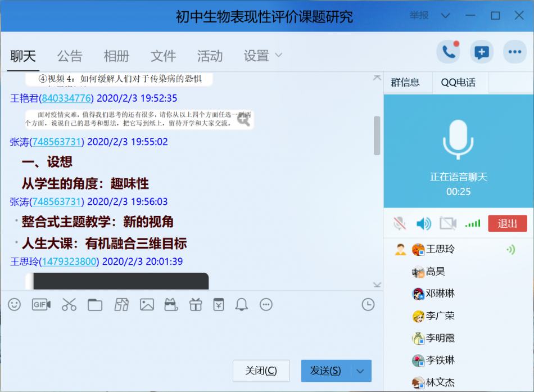Image resolution: width=534 pixels, height=392 pixels.
Task: Click the send picture icon
Action: pyautogui.click(x=147, y=304)
